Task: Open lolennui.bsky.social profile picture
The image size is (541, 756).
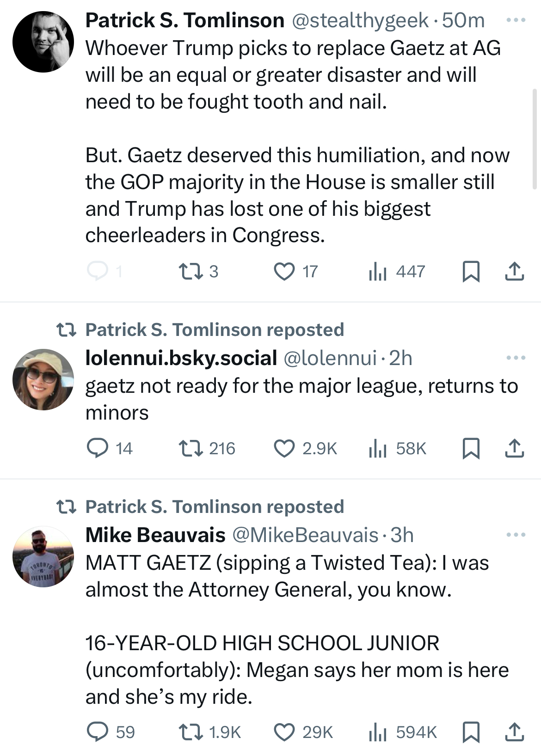Action: (x=43, y=379)
